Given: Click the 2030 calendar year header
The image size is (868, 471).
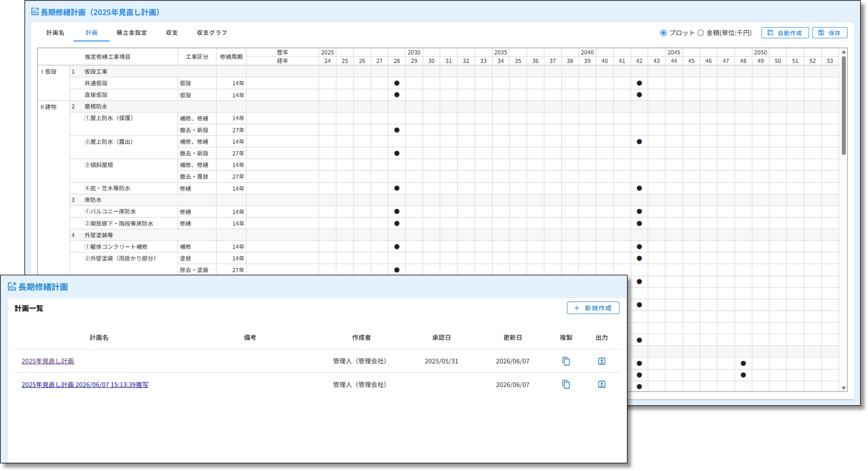Looking at the screenshot, I should [x=414, y=52].
